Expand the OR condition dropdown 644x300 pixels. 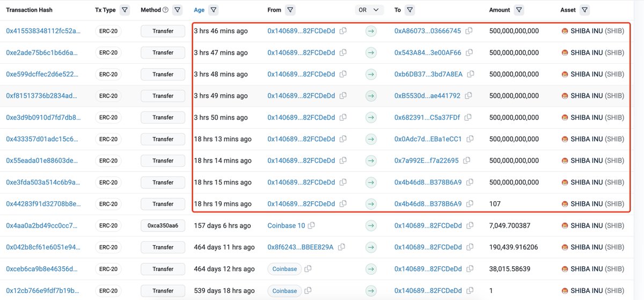369,10
